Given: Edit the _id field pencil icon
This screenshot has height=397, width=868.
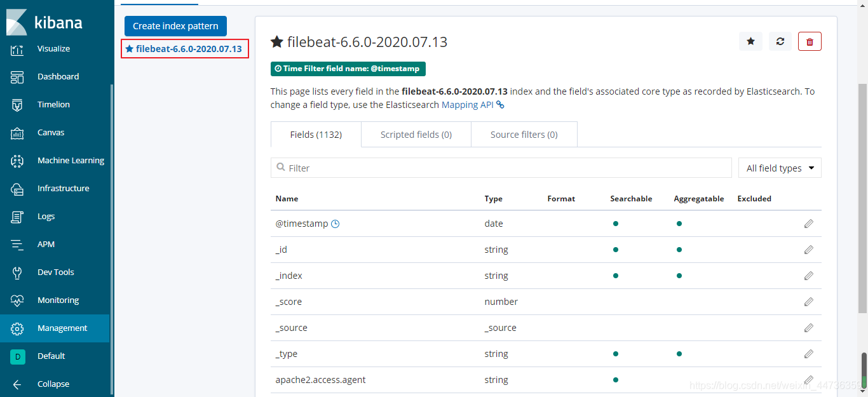Looking at the screenshot, I should click(808, 250).
